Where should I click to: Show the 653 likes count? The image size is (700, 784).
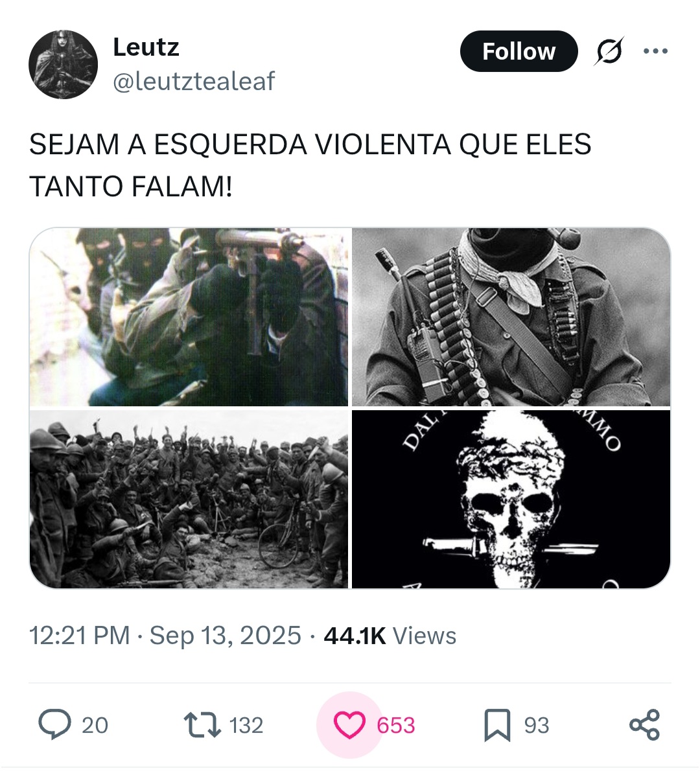click(x=396, y=725)
